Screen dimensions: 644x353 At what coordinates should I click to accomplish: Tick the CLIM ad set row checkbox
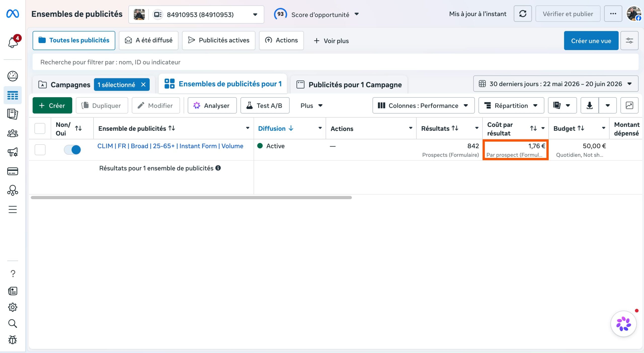click(40, 150)
